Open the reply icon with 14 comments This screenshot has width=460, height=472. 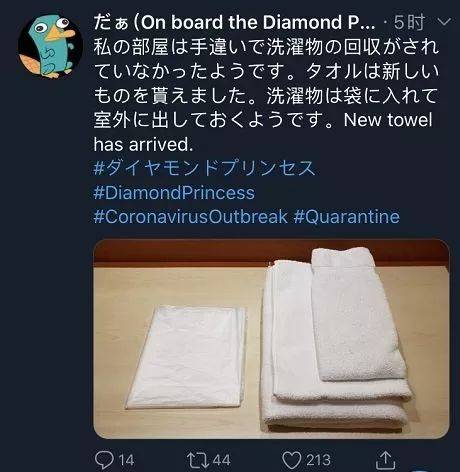point(104,460)
